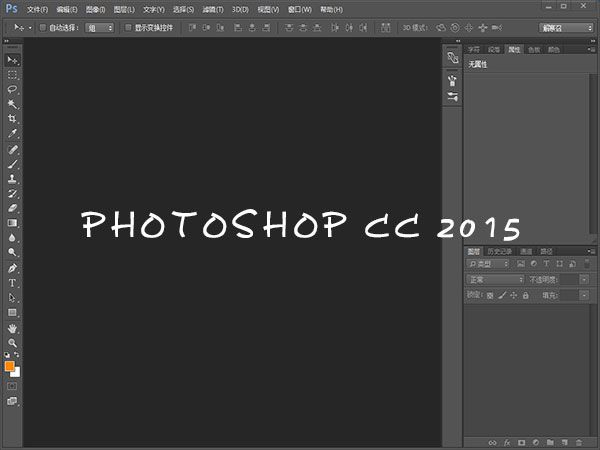Select the Zoom tool in toolbox
The width and height of the screenshot is (600, 450).
pyautogui.click(x=12, y=343)
